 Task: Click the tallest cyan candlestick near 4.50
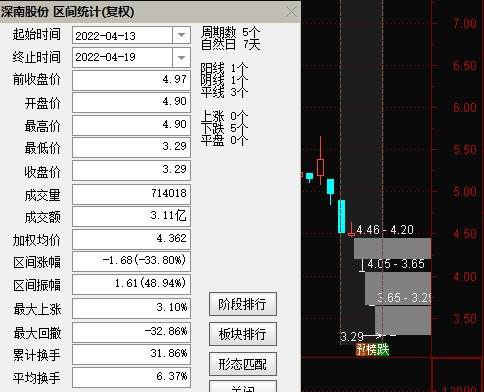pos(342,216)
